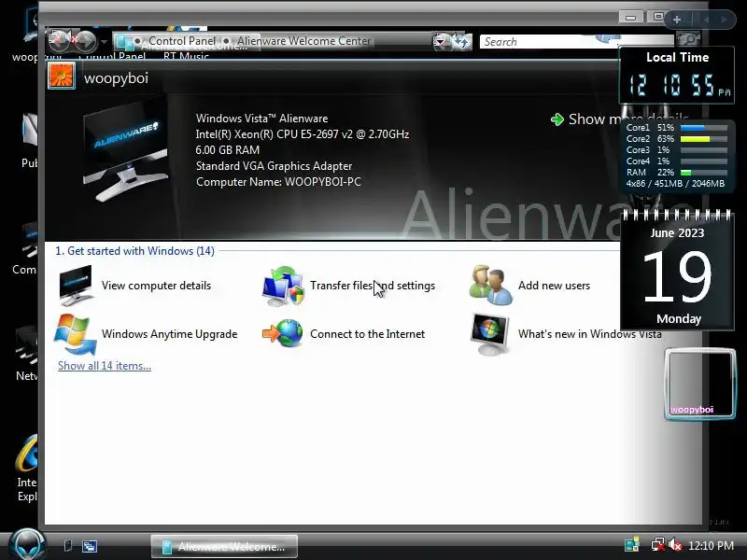Click the 6.00 GB RAM text
This screenshot has height=560, width=747.
pos(228,150)
